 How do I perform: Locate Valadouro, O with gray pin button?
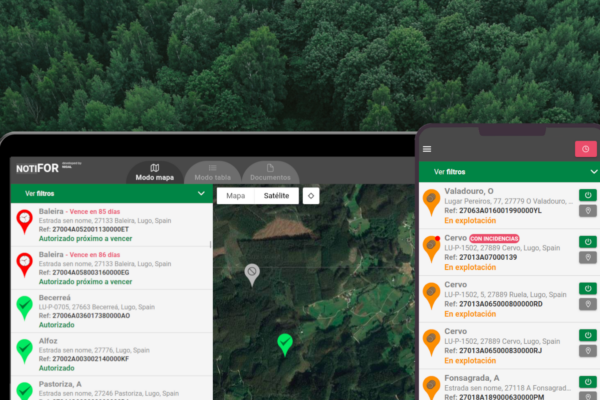click(588, 211)
